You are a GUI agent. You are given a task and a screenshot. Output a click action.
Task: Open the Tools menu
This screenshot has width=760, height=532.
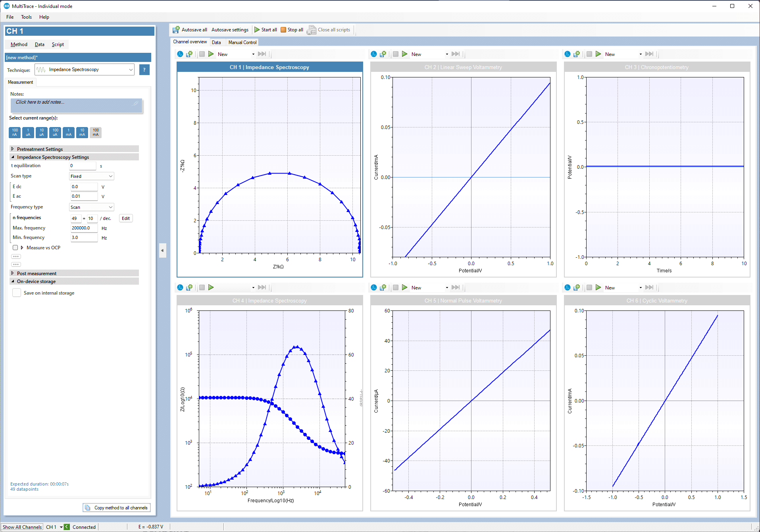click(x=27, y=17)
